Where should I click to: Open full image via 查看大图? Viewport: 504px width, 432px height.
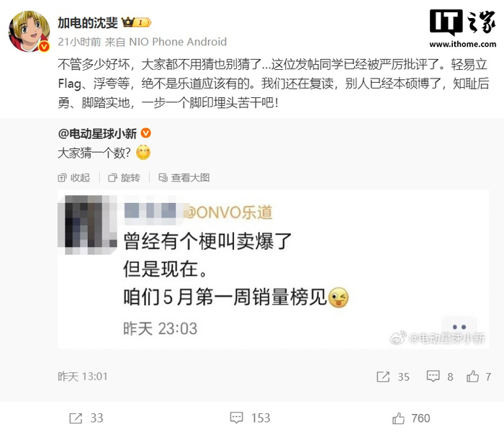point(184,178)
